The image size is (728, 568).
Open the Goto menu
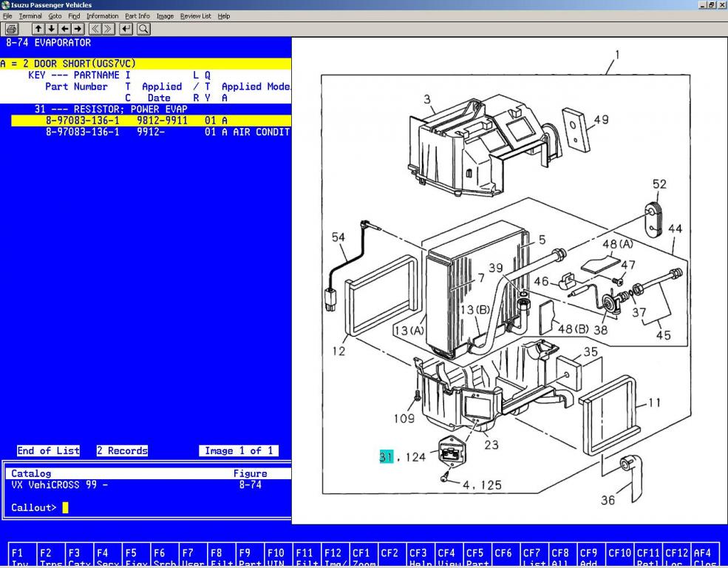(x=55, y=16)
